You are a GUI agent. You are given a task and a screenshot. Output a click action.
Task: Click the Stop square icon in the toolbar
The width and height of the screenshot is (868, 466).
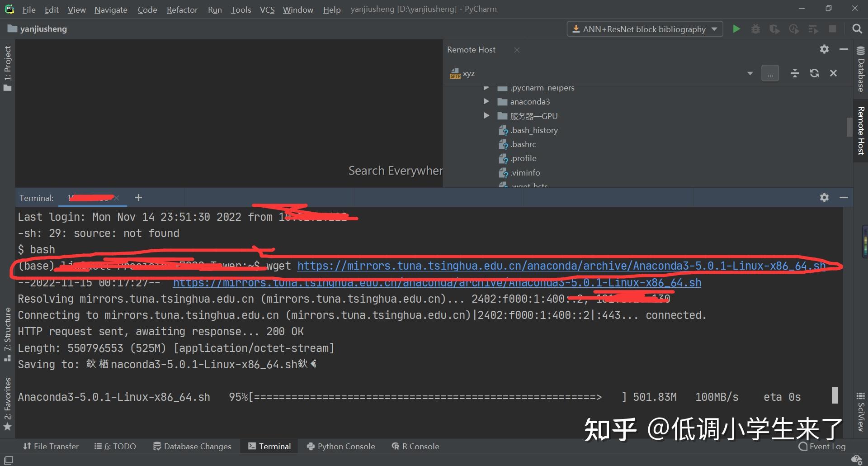(x=832, y=29)
